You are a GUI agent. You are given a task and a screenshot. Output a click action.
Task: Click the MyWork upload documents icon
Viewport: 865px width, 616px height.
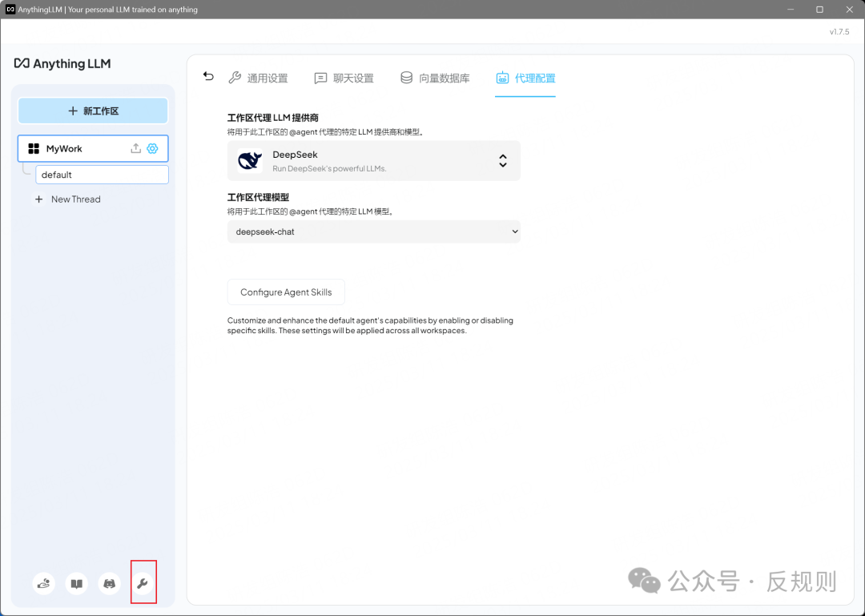coord(135,148)
